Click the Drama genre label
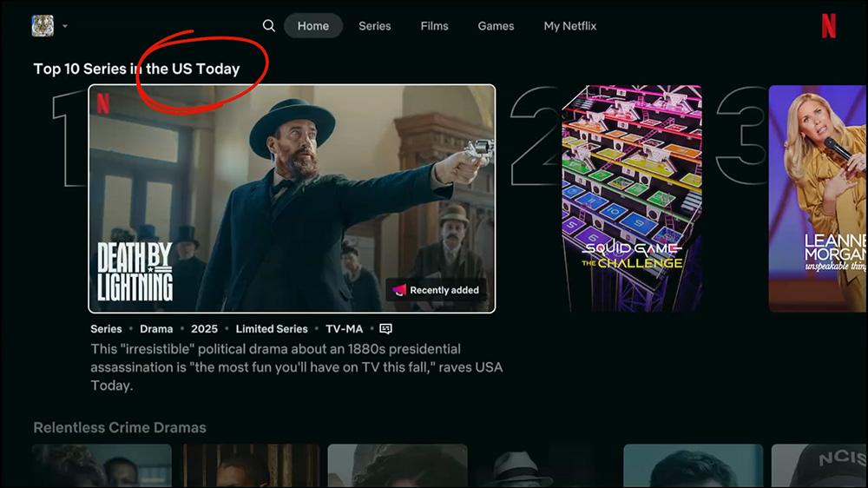The image size is (868, 488). pos(156,329)
